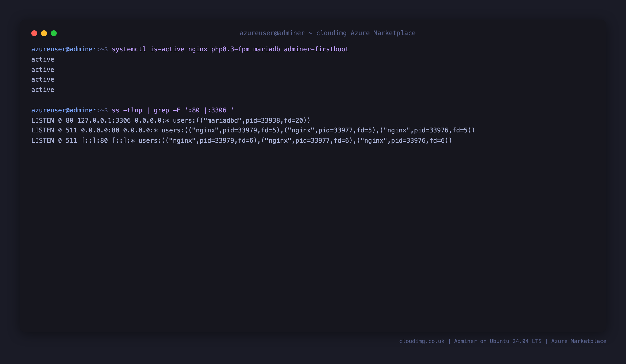Click the LISTEN line for 0.0.0.0:80
626x364 pixels.
[253, 130]
